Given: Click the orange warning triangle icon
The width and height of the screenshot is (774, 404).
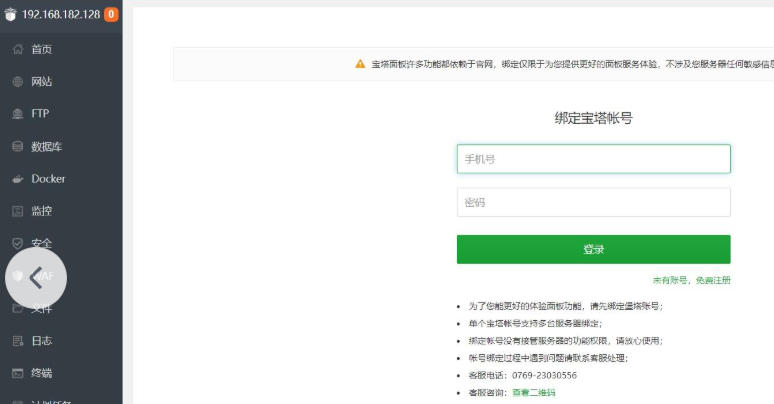Looking at the screenshot, I should click(x=360, y=64).
